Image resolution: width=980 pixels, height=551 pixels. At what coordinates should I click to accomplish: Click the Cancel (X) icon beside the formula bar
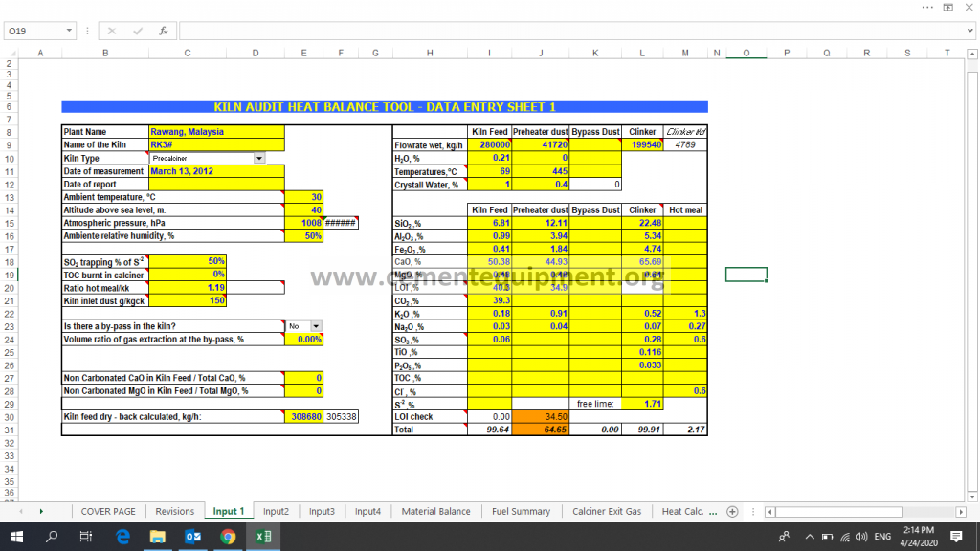coord(111,30)
